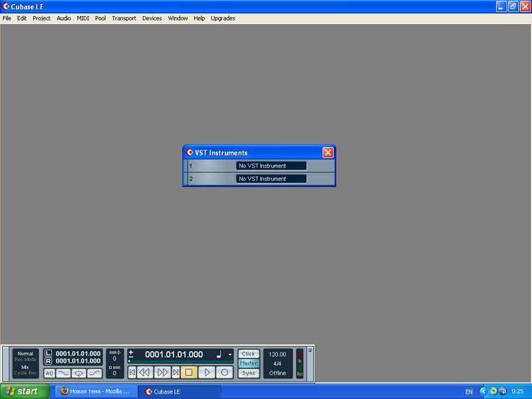This screenshot has height=399, width=532.
Task: Restore down the Cubase LE window
Action: [x=513, y=7]
